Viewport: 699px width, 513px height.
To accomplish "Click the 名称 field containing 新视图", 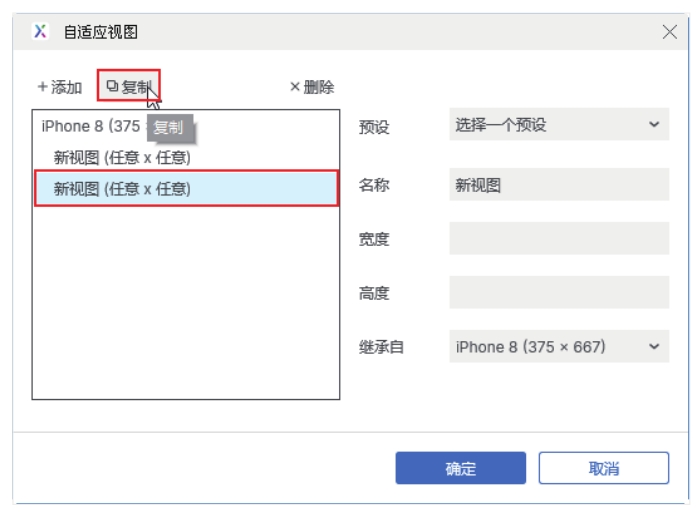I will pyautogui.click(x=558, y=185).
